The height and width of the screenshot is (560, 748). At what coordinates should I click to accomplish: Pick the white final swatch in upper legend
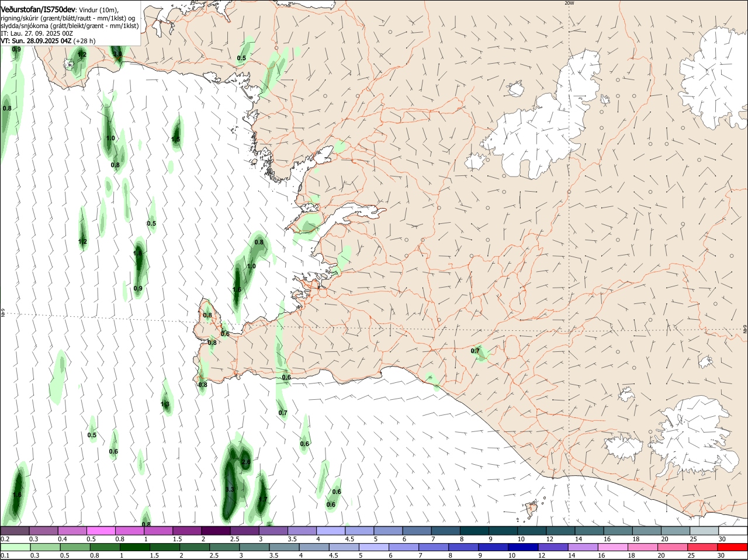[x=733, y=531]
